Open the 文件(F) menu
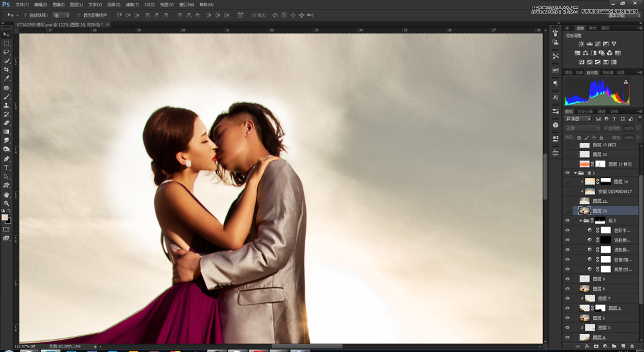 pos(22,5)
